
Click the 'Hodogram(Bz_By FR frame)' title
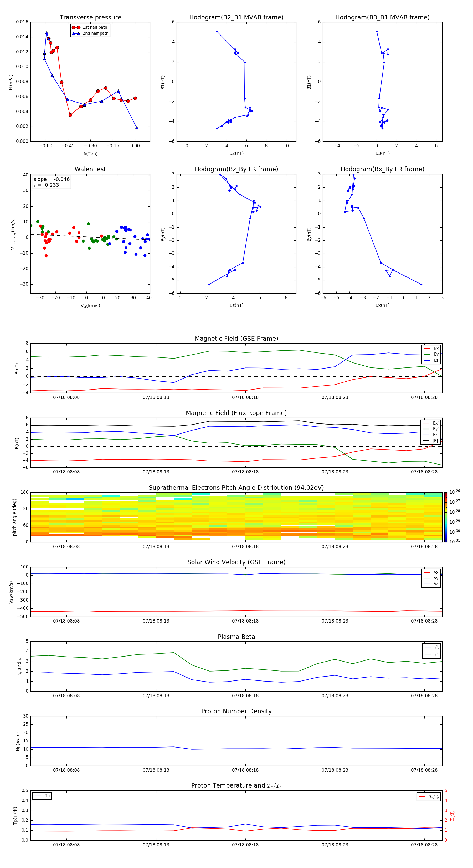236,169
